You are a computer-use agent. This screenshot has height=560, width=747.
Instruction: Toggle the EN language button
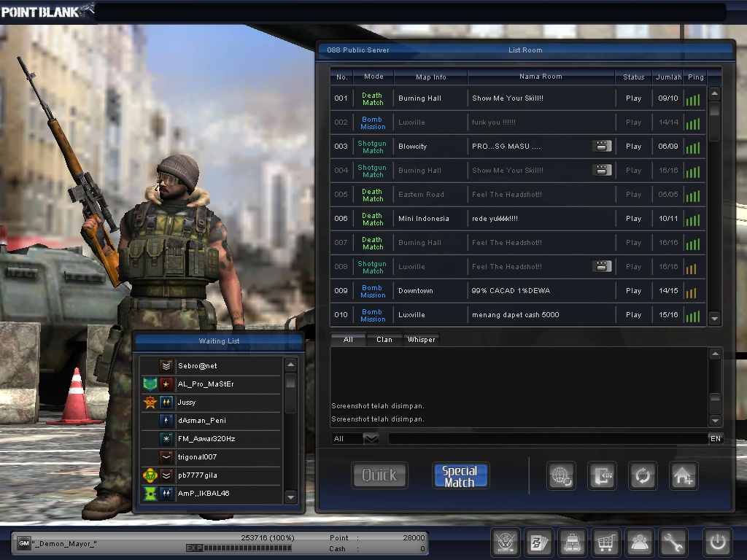coord(716,438)
